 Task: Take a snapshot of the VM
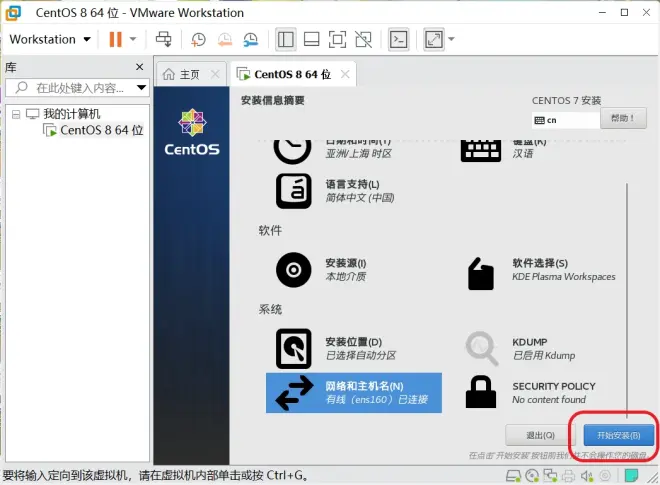198,40
